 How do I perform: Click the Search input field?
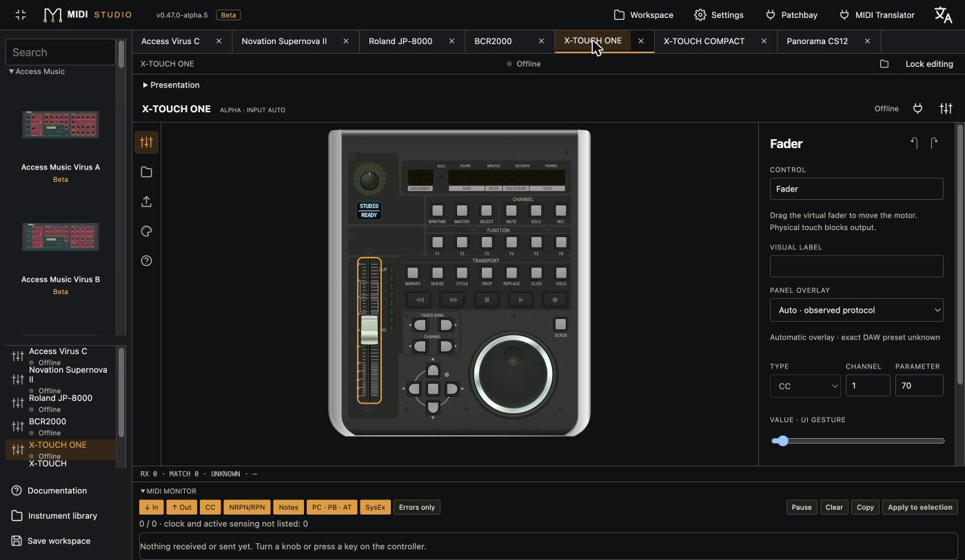[61, 52]
